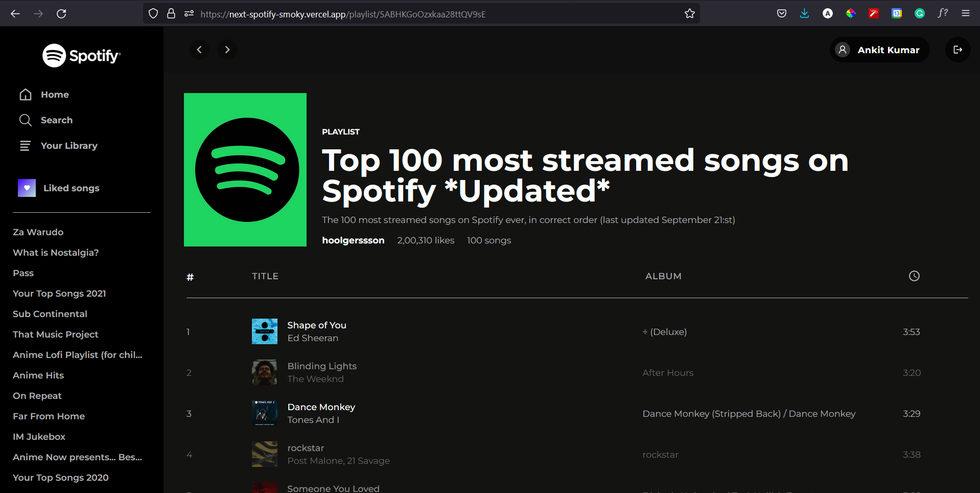Bookmark page with the star icon
This screenshot has width=980, height=493.
(690, 14)
